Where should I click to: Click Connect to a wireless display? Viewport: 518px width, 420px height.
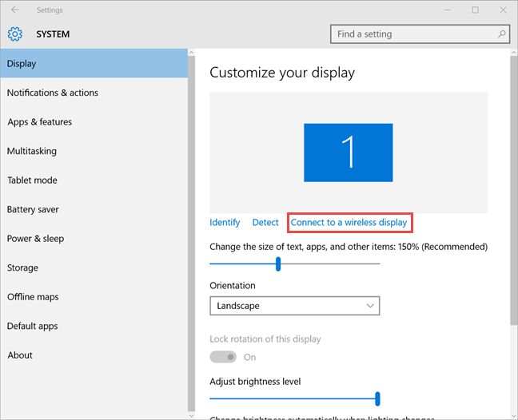pos(349,222)
